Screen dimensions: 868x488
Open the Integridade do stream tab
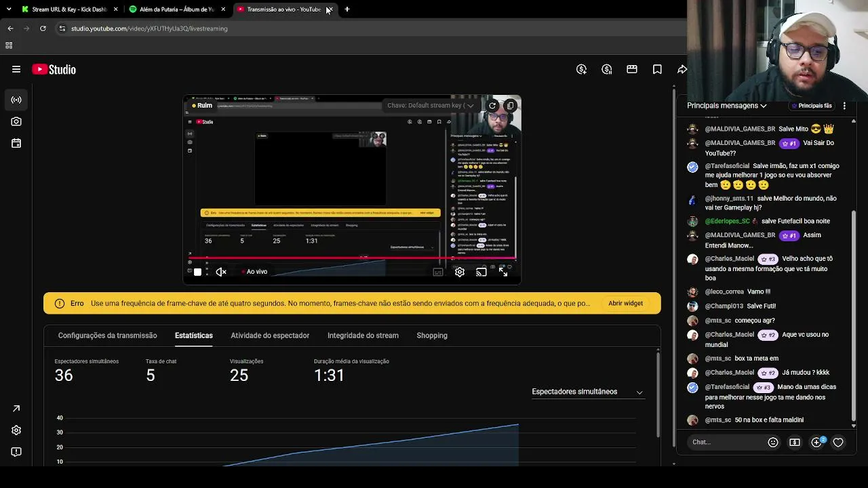(x=363, y=335)
